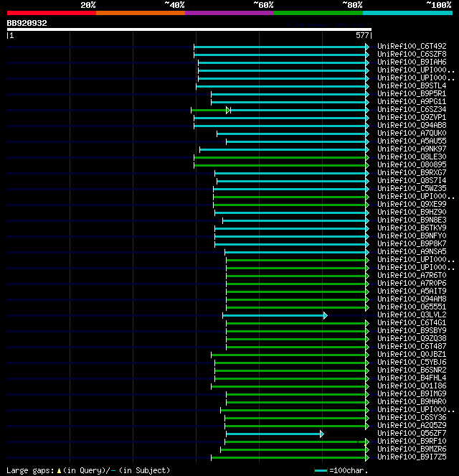459x476 pixels.
Task: Select the UniRef100_B6TKV9 label
Action: pyautogui.click(x=412, y=228)
